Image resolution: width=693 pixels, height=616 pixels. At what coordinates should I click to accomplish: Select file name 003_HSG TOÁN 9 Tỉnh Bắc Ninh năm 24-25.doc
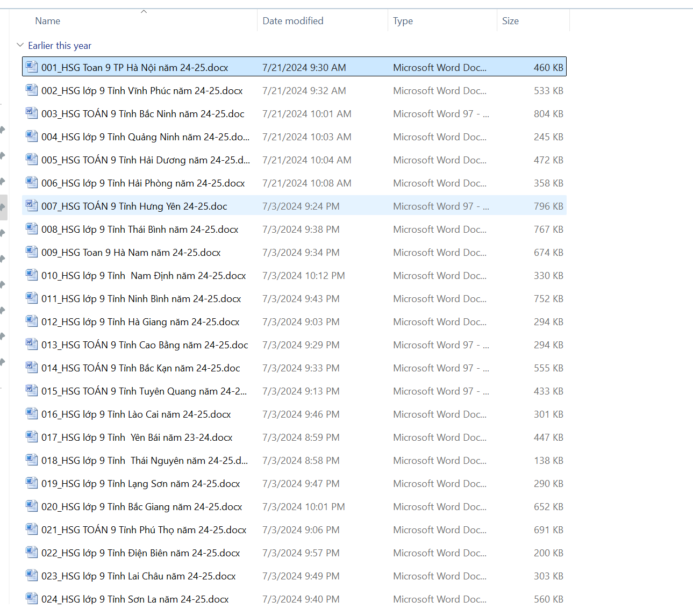click(143, 114)
